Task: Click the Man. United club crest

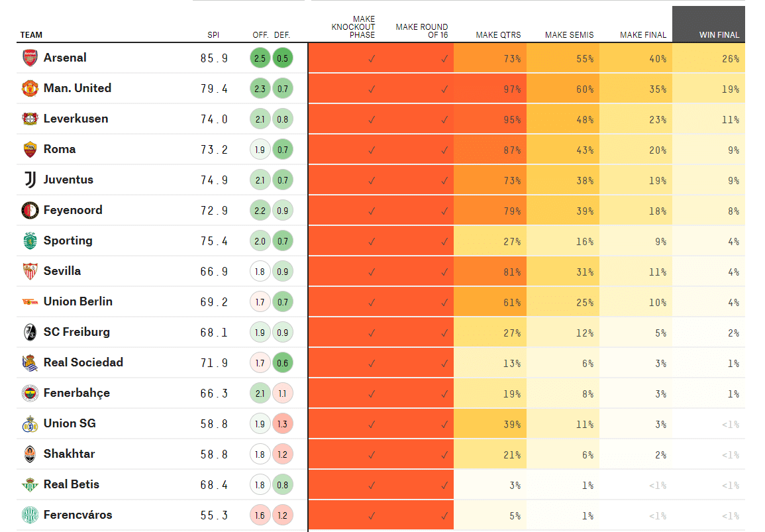Action: (x=30, y=88)
